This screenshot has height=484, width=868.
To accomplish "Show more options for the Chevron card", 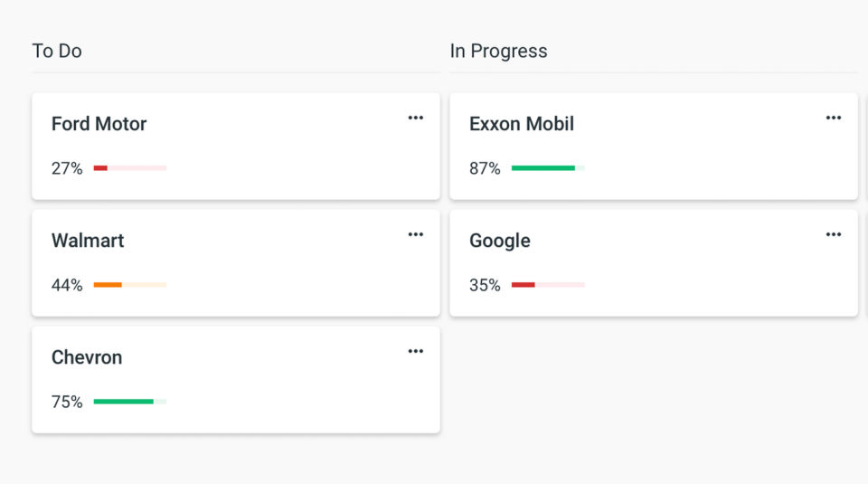I will [x=415, y=351].
